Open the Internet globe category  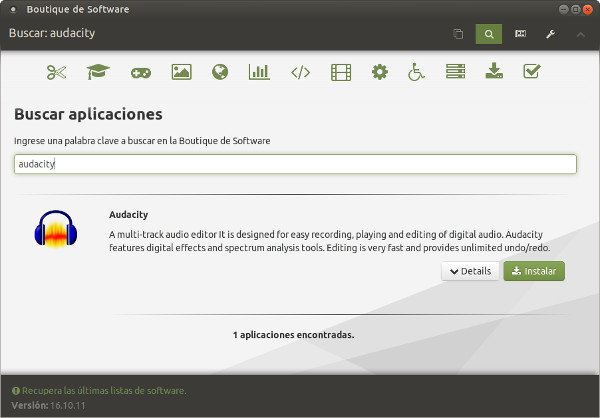tap(220, 72)
